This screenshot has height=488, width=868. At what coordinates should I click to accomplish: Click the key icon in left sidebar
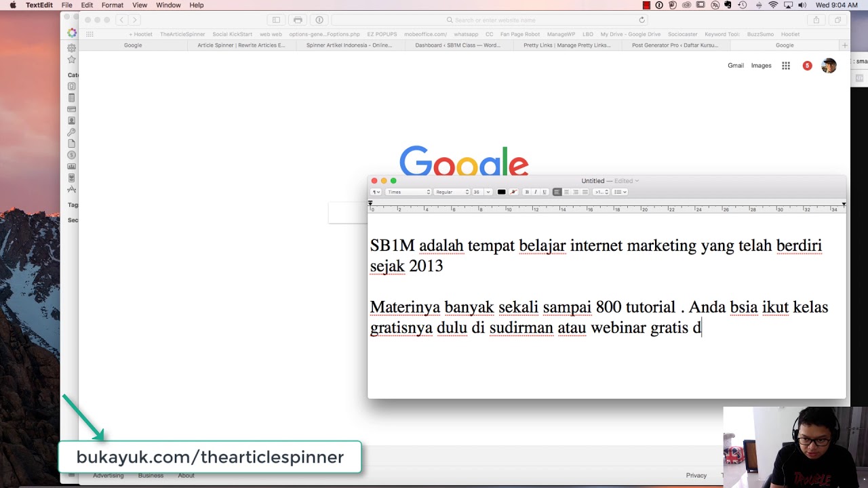pyautogui.click(x=71, y=132)
